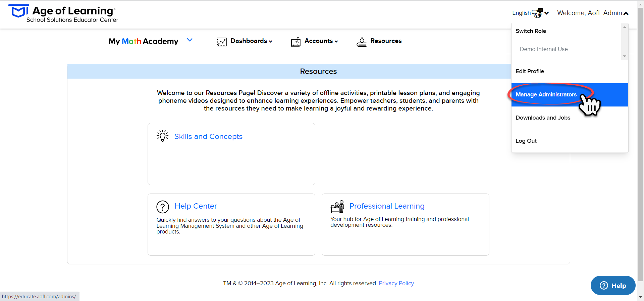Screen dimensions: 644x301
Task: Click the Switch Role list scroll-up arrow
Action: pos(625,27)
